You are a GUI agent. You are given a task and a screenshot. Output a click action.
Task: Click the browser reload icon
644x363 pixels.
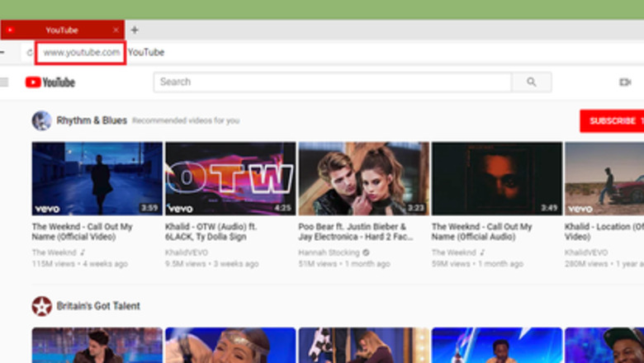pyautogui.click(x=29, y=53)
